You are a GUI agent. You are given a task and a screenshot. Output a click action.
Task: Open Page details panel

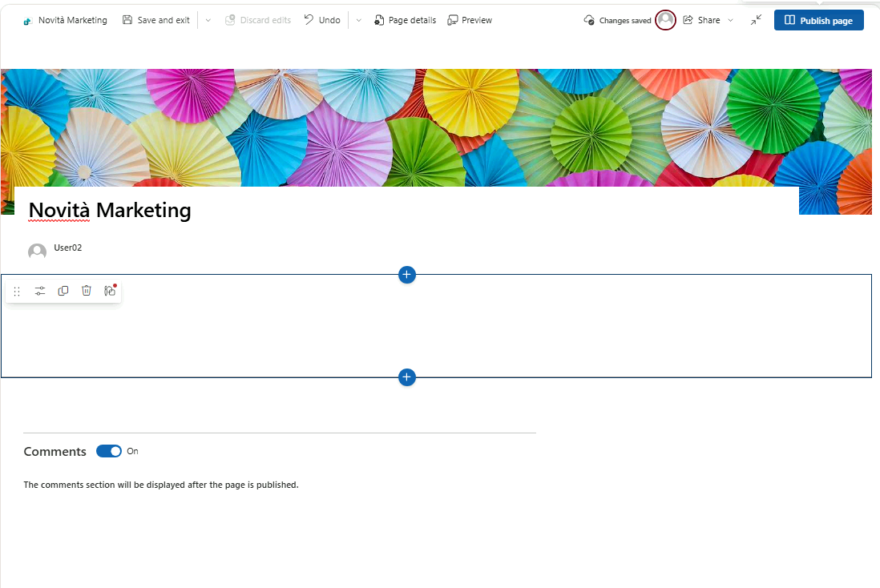tap(406, 20)
